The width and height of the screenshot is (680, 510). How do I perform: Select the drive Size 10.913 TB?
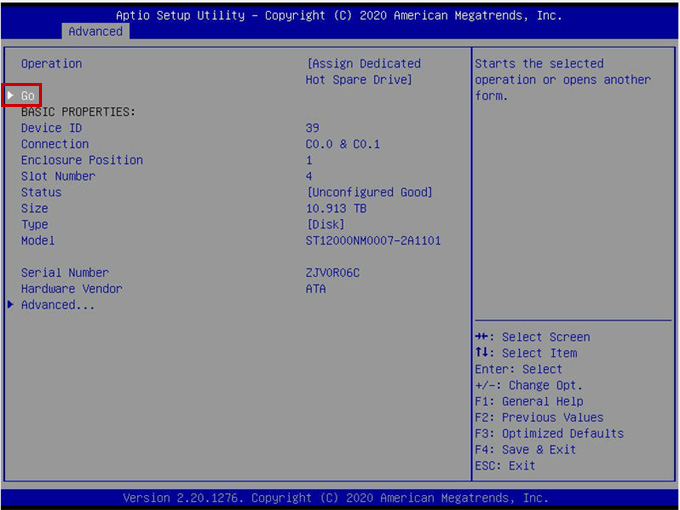pyautogui.click(x=336, y=208)
